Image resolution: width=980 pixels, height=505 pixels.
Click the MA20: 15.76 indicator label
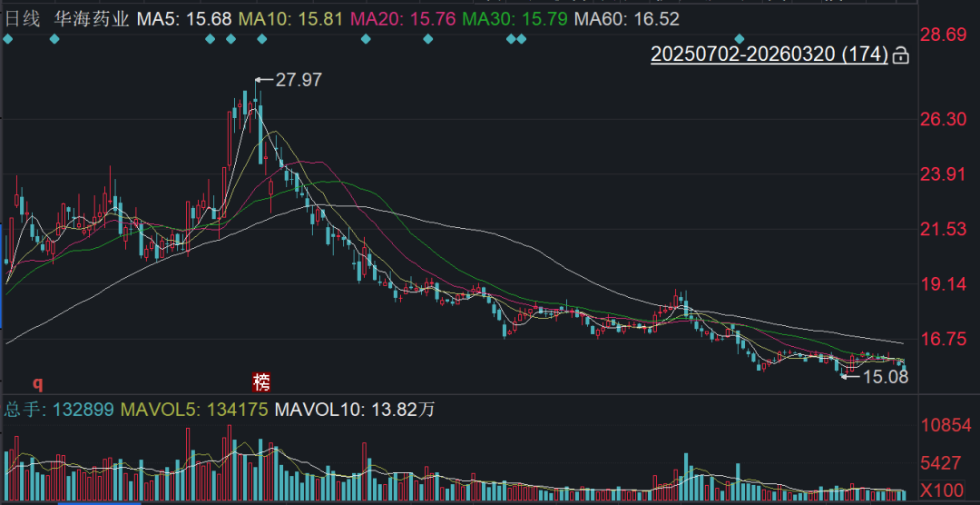coord(403,19)
